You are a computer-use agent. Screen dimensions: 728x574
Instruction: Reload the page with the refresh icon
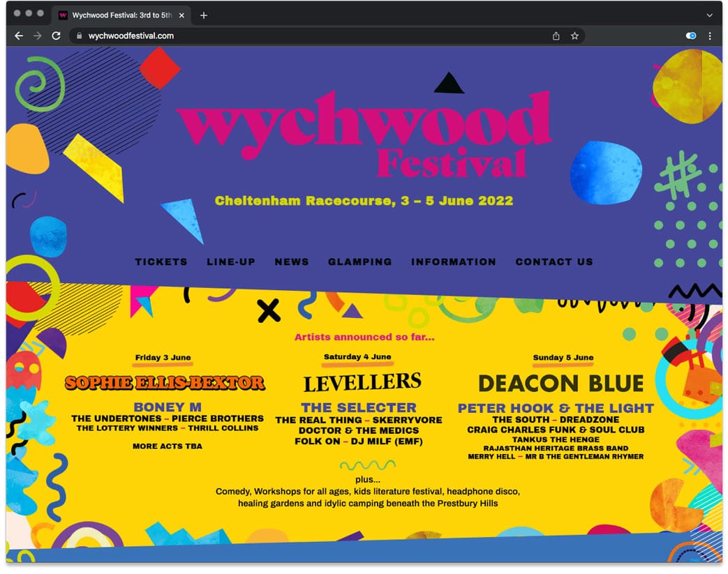click(x=56, y=36)
